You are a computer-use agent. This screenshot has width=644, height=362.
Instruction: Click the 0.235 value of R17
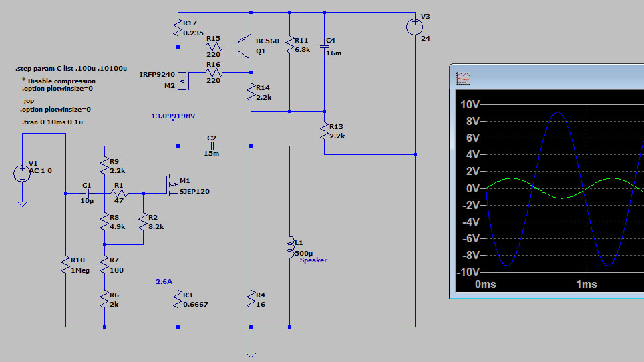click(x=193, y=33)
